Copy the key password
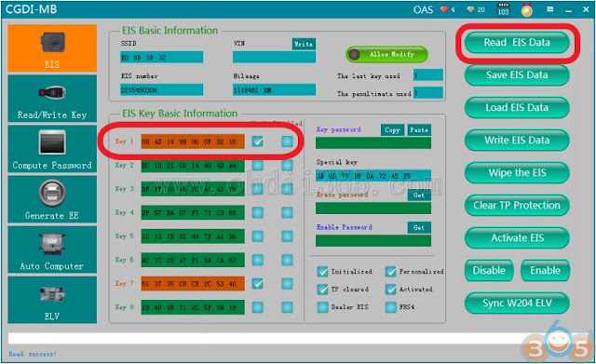This screenshot has height=364, width=596. (x=392, y=130)
